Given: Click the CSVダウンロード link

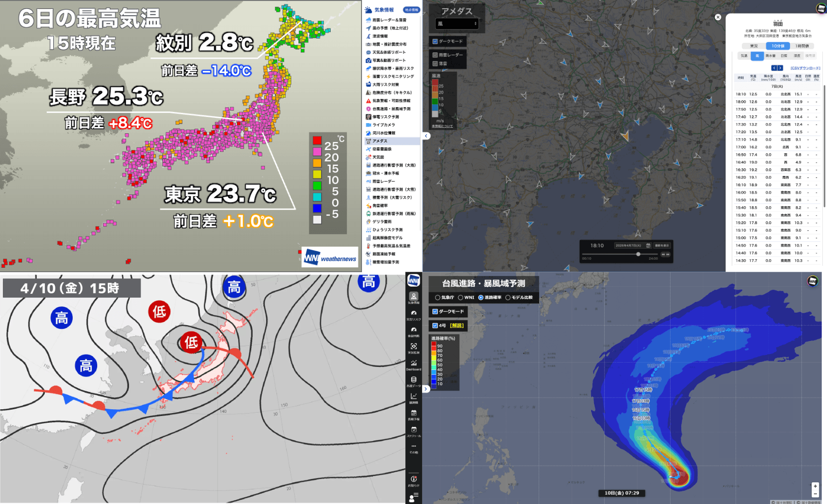Looking at the screenshot, I should tap(805, 68).
